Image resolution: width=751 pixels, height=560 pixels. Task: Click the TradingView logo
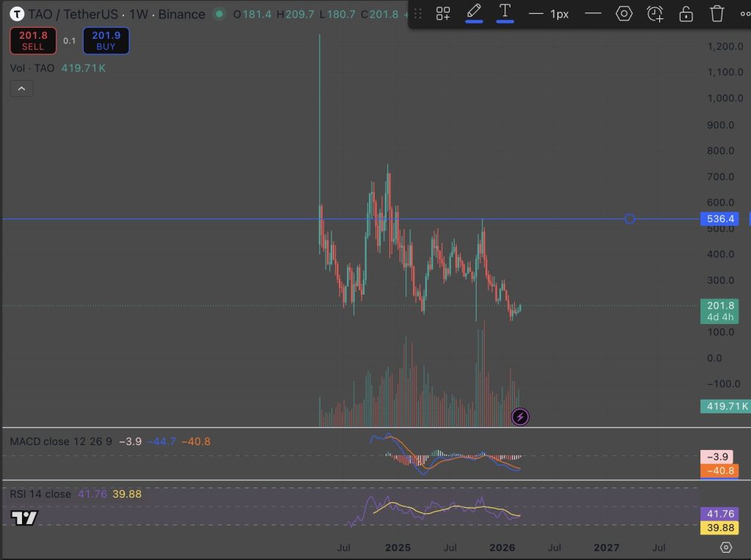click(x=25, y=518)
